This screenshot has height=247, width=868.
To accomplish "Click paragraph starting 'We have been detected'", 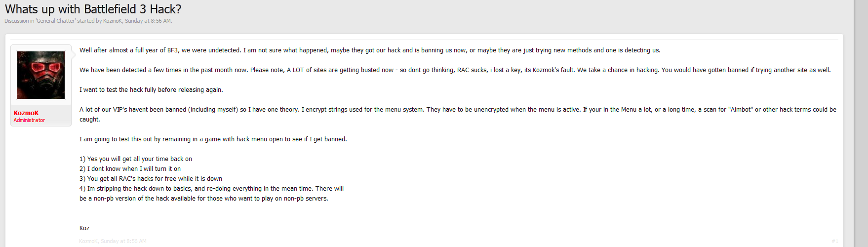I will coord(454,70).
